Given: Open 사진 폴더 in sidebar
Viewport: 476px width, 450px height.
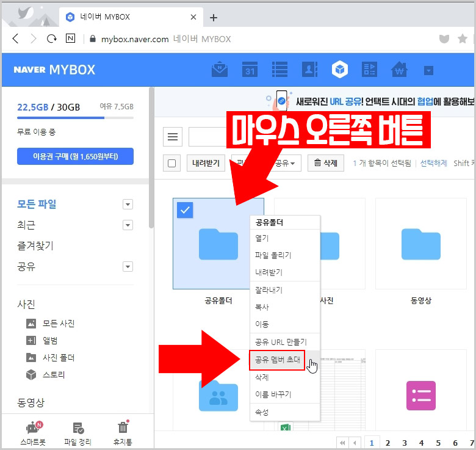Looking at the screenshot, I should tap(51, 357).
